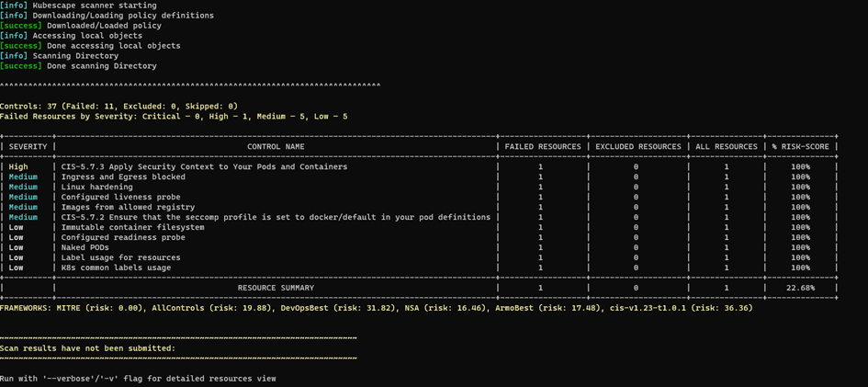Click the % RISK-SCORE column header
Viewport: 868px width, 387px height.
[800, 147]
